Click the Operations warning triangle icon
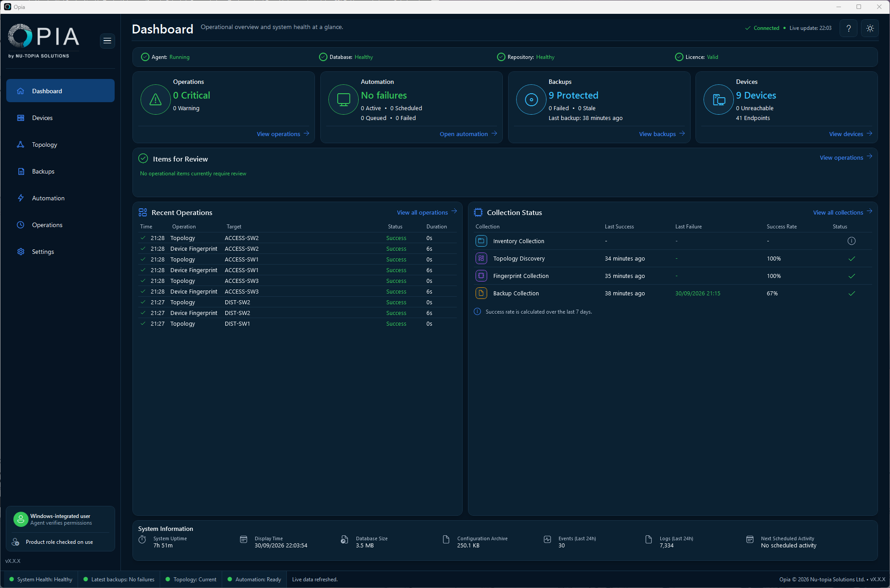This screenshot has height=588, width=890. click(155, 99)
